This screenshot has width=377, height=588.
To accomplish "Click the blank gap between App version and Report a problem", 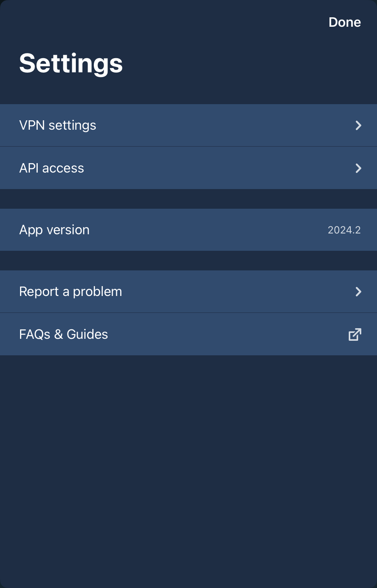I will pyautogui.click(x=188, y=261).
